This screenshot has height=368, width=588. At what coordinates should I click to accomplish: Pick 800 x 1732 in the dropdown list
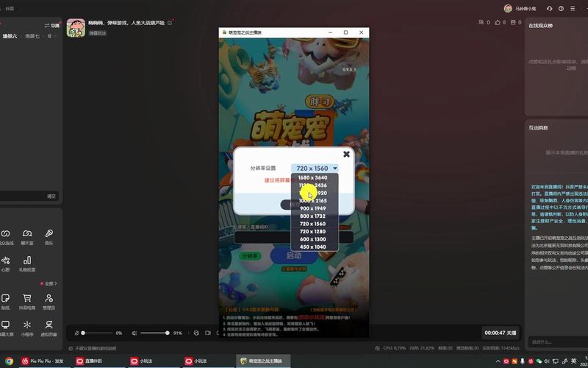pos(312,216)
